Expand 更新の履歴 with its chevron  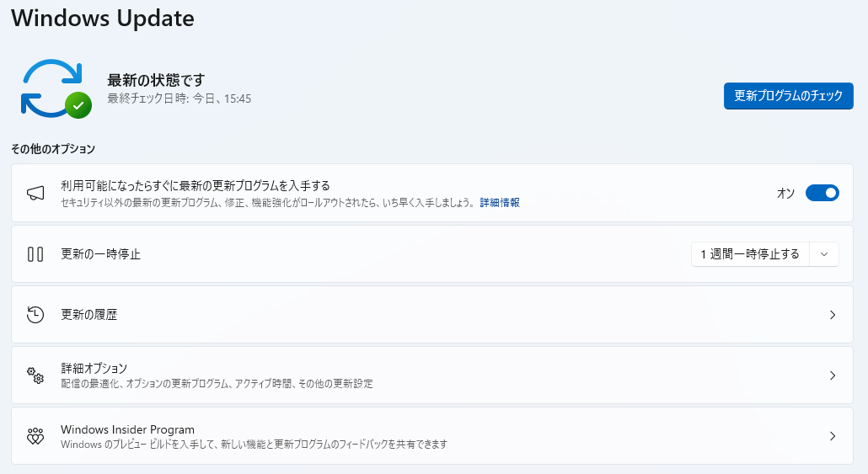(833, 315)
